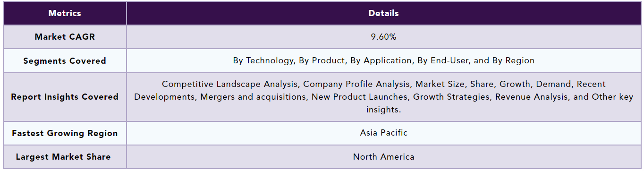This screenshot has height=171, width=644.
Task: Click the Asia Pacific cell
Action: (383, 133)
